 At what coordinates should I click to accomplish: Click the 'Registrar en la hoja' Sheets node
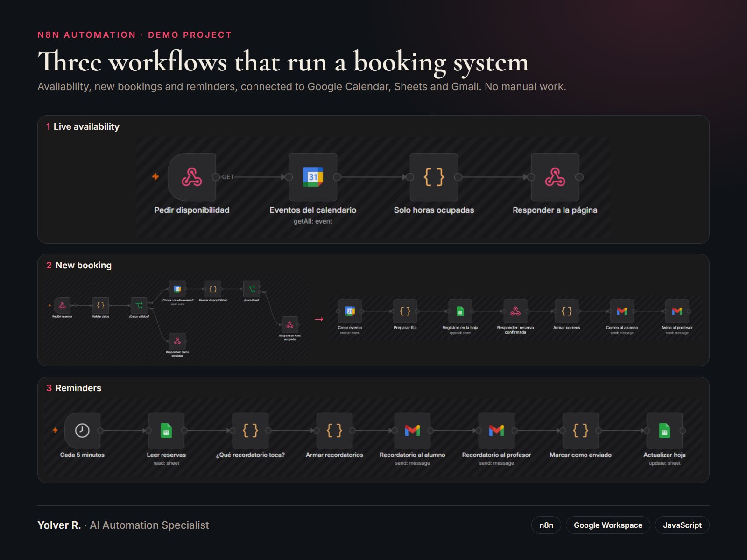460,311
